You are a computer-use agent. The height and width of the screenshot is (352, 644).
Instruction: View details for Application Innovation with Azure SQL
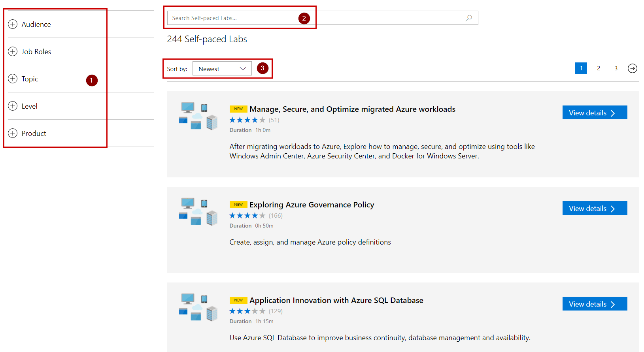(595, 304)
